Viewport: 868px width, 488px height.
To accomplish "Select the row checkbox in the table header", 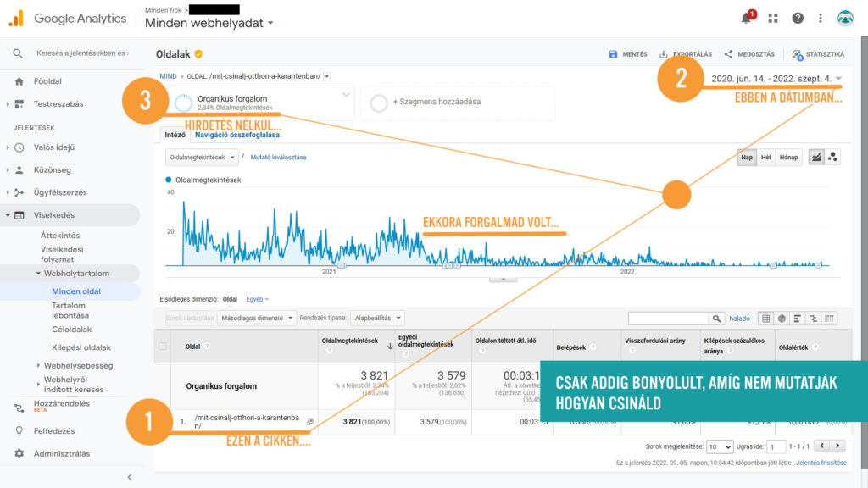I will (161, 343).
